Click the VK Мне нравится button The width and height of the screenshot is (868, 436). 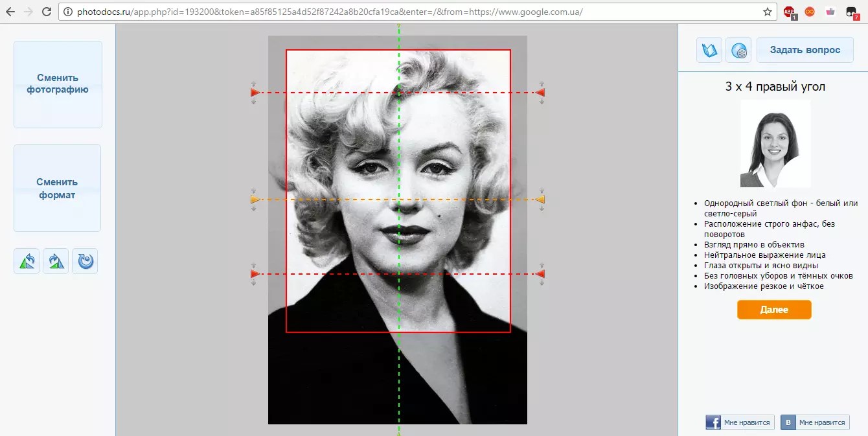pyautogui.click(x=815, y=422)
